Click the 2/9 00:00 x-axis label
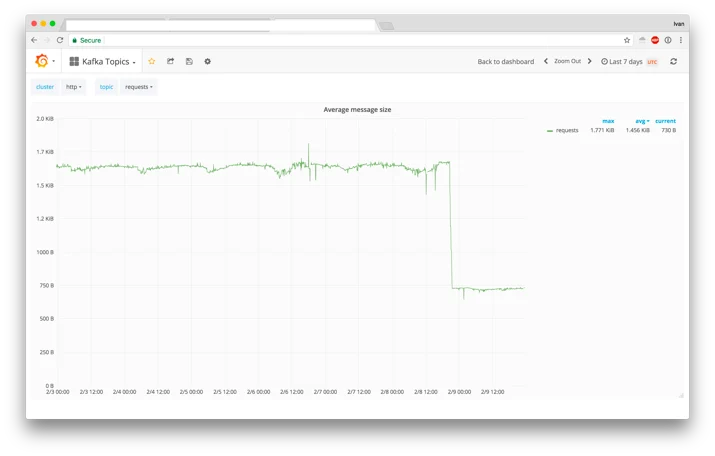Viewport: 715px width, 456px height. pyautogui.click(x=459, y=392)
